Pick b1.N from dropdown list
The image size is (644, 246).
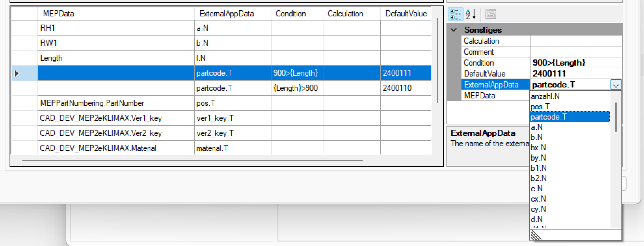tap(569, 168)
